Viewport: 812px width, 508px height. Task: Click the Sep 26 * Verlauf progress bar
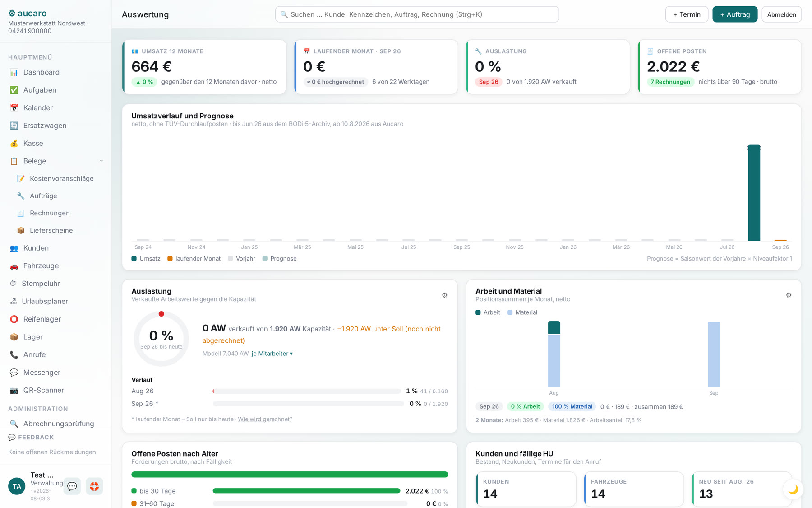pos(308,404)
